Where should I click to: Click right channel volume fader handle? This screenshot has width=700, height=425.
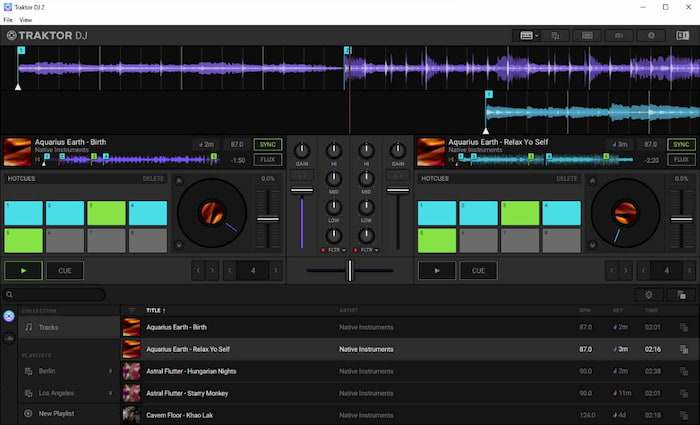pos(398,191)
